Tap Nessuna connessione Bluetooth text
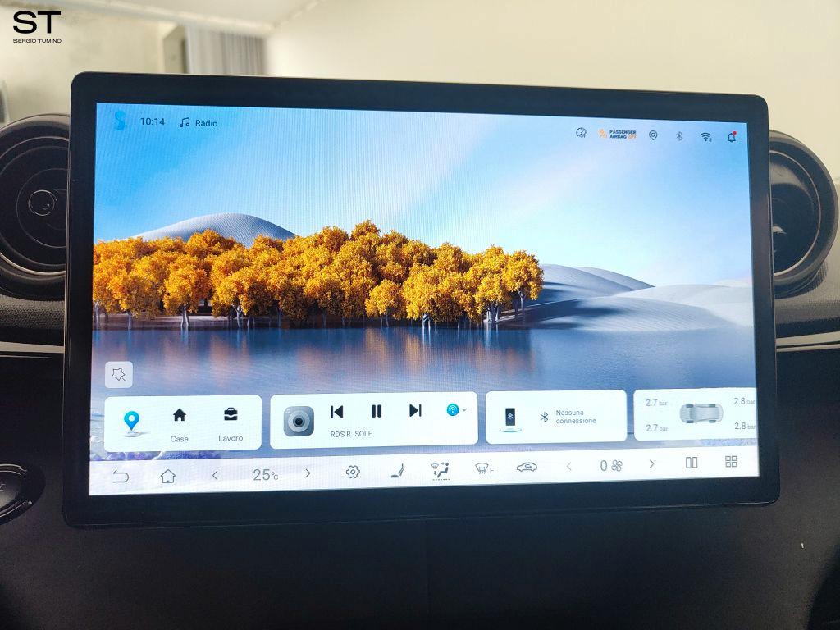 [575, 417]
